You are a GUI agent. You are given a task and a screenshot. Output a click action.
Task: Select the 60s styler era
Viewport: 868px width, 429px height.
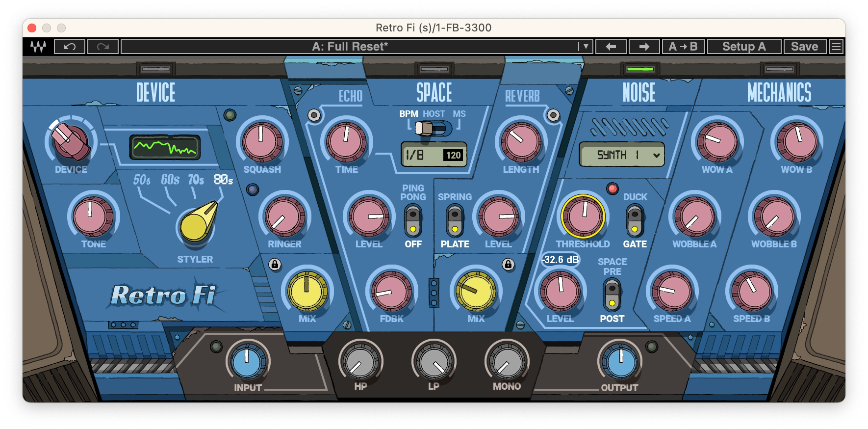[x=170, y=180]
